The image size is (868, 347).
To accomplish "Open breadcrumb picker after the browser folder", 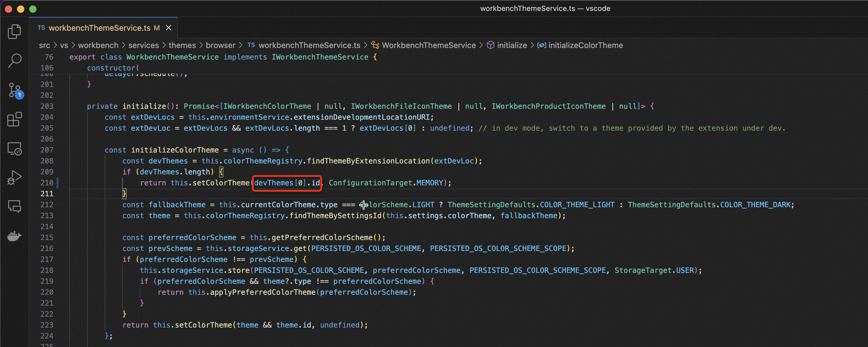I will pos(240,45).
